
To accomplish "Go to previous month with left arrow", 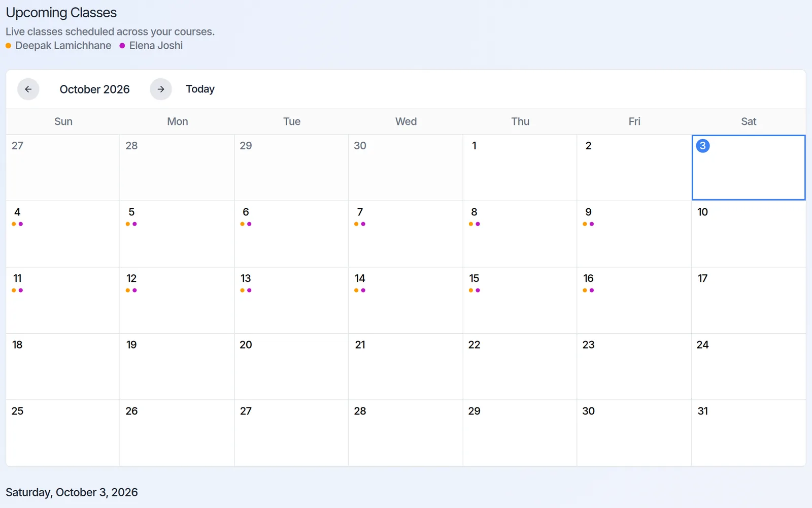I will tap(28, 89).
